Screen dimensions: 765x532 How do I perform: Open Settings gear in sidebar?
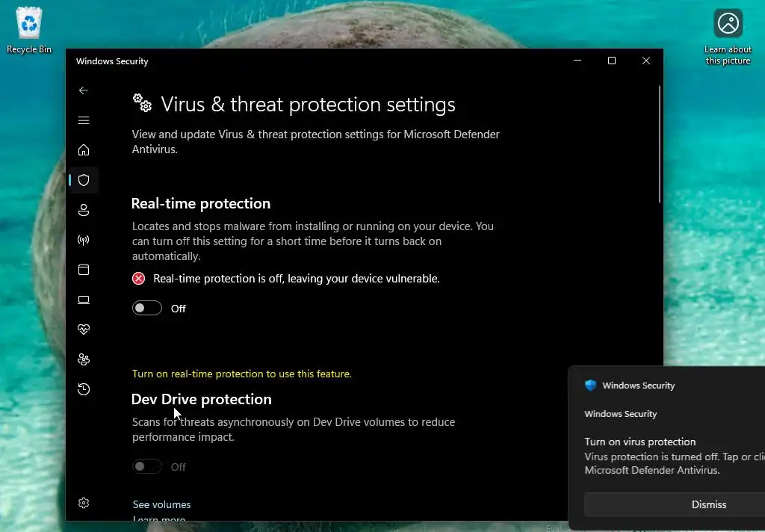(x=84, y=503)
